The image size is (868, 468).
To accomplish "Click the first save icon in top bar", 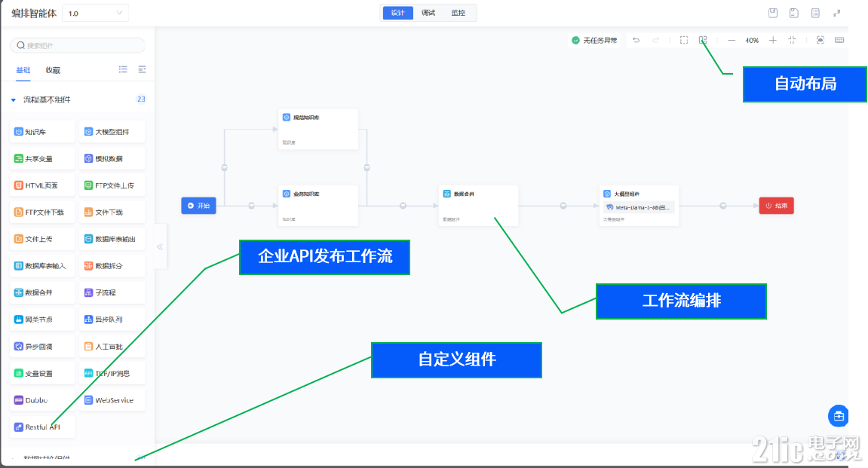I will pyautogui.click(x=773, y=13).
